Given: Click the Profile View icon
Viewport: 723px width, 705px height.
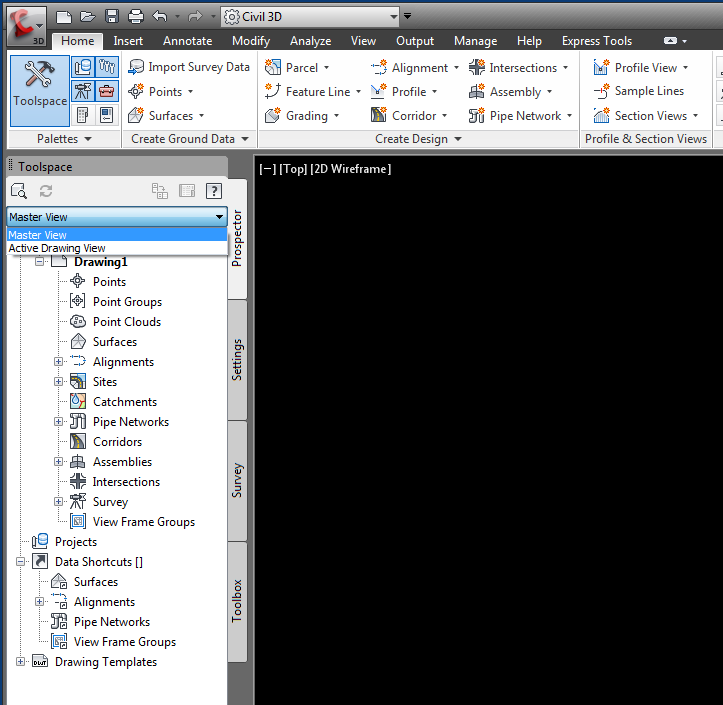Looking at the screenshot, I should (601, 67).
